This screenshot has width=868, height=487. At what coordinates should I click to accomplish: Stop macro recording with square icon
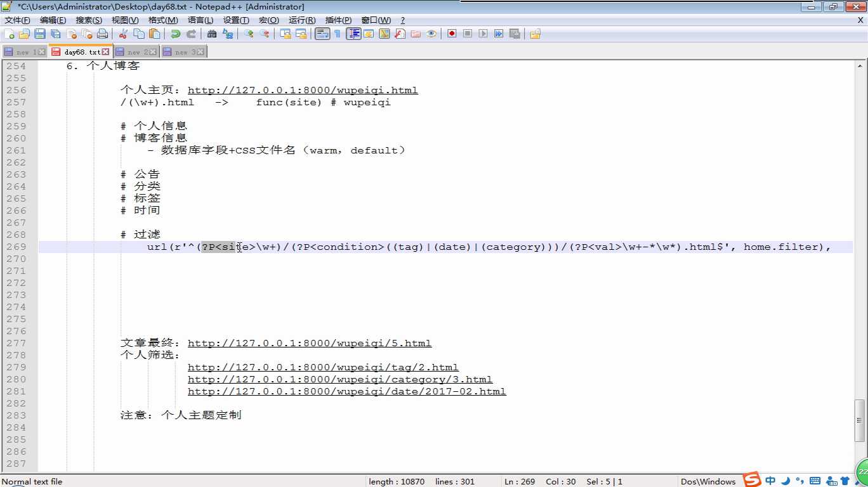(x=468, y=34)
